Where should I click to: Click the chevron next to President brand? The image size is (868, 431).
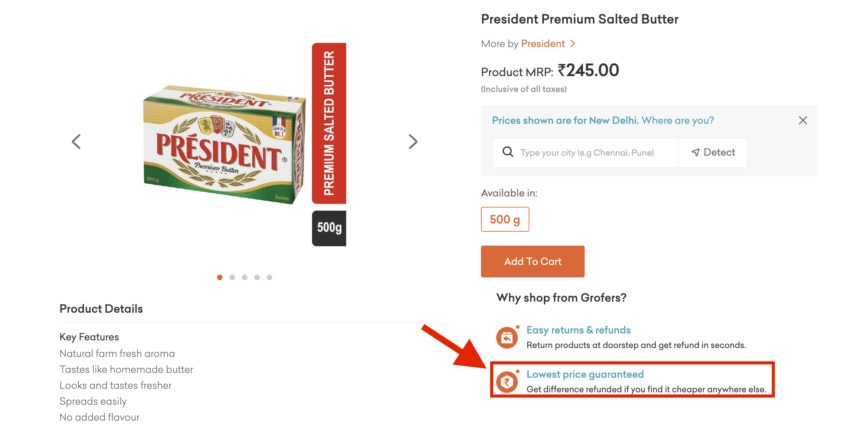(573, 44)
